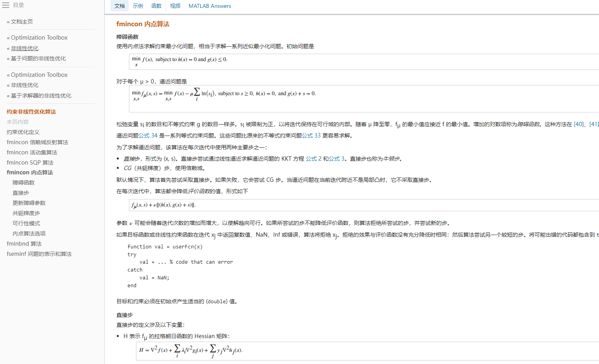Open reference [40] citation link

click(x=579, y=124)
